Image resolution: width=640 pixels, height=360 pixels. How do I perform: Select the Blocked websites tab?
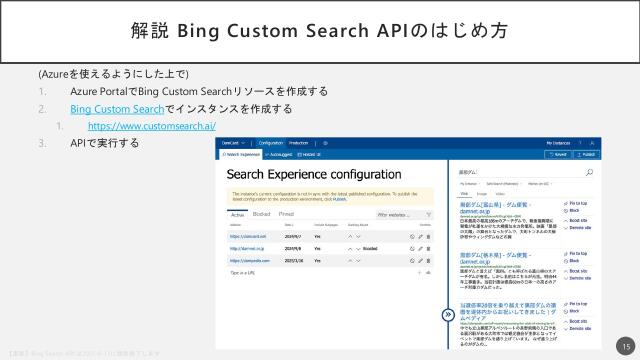(x=261, y=214)
